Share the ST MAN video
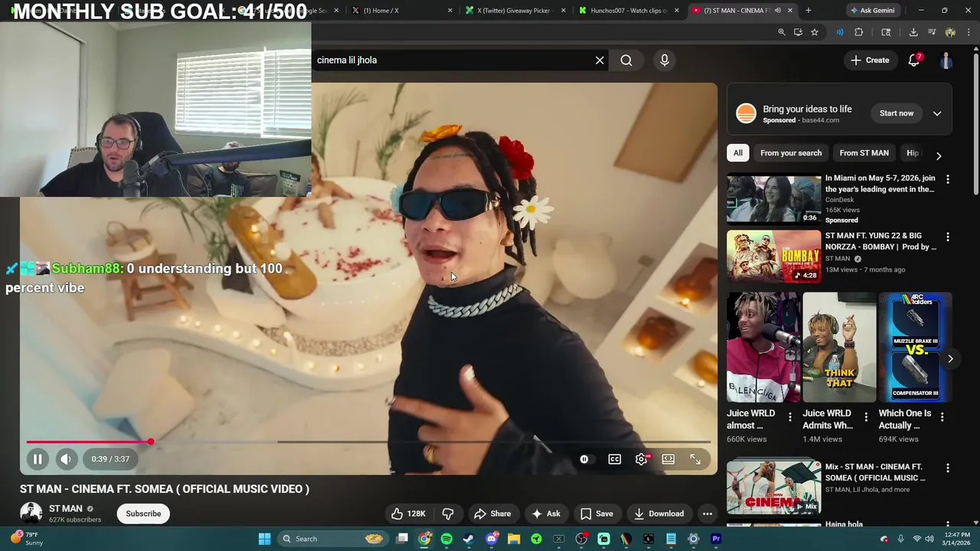The width and height of the screenshot is (980, 551). pos(492,514)
